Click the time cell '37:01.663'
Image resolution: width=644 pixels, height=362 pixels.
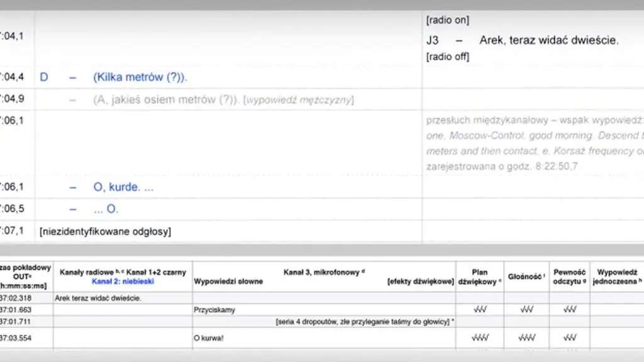[x=16, y=310]
